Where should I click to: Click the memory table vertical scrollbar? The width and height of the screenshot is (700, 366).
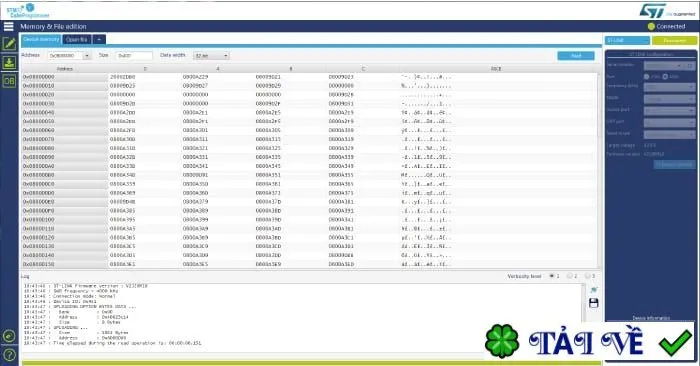point(600,170)
